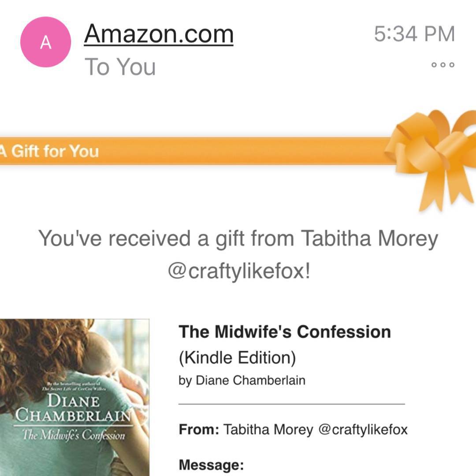Click the 5:34 PM timestamp
The width and height of the screenshot is (476, 476).
point(414,34)
